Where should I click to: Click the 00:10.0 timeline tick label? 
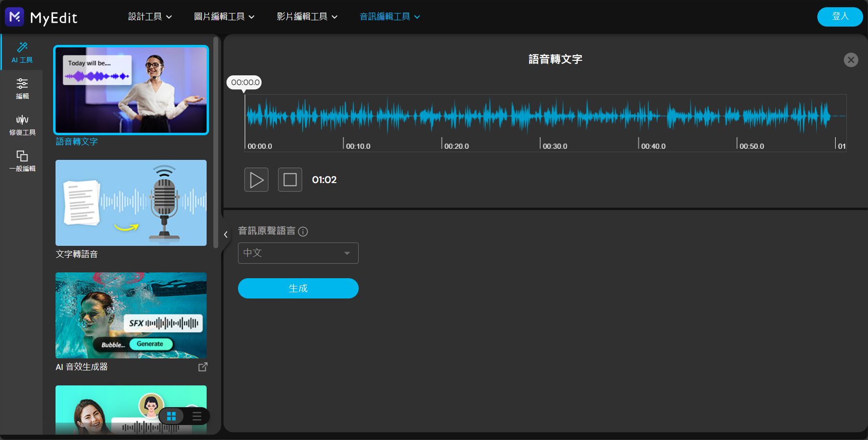coord(358,146)
